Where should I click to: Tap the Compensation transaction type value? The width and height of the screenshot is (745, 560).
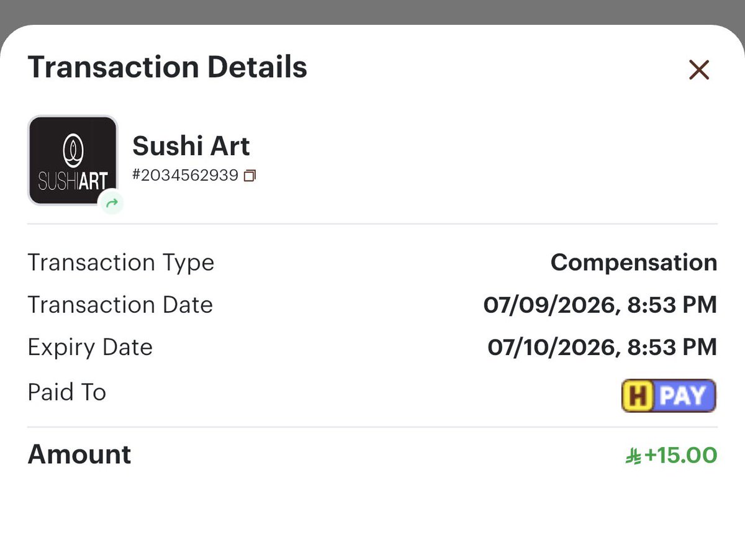tap(634, 263)
